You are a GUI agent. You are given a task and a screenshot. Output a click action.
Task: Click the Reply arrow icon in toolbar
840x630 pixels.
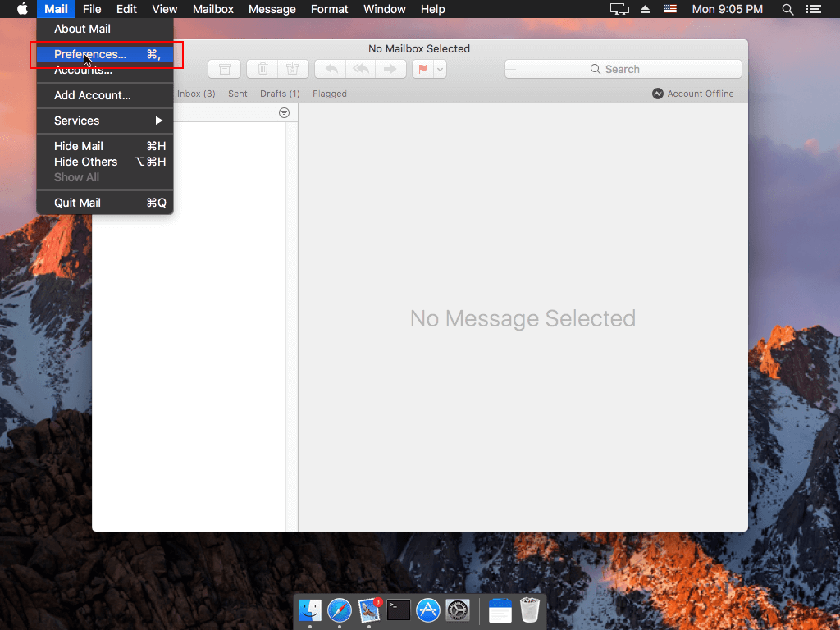[331, 69]
